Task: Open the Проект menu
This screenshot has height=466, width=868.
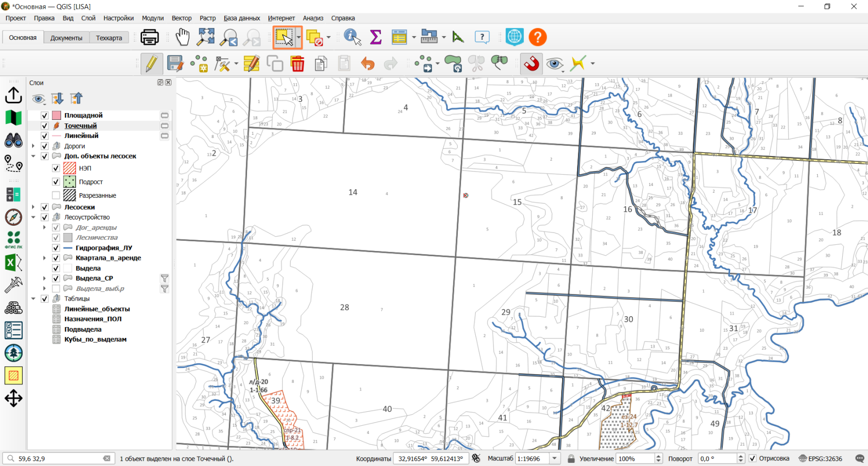Action: coord(16,18)
